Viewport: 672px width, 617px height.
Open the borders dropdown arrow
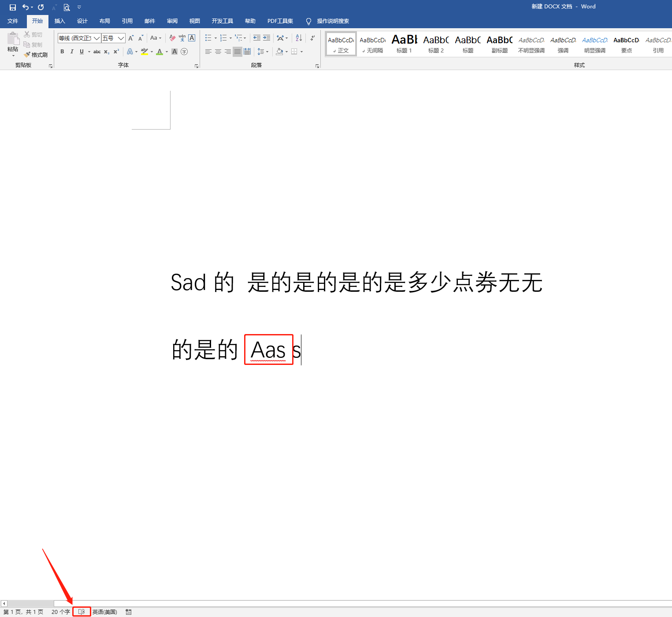pyautogui.click(x=301, y=52)
